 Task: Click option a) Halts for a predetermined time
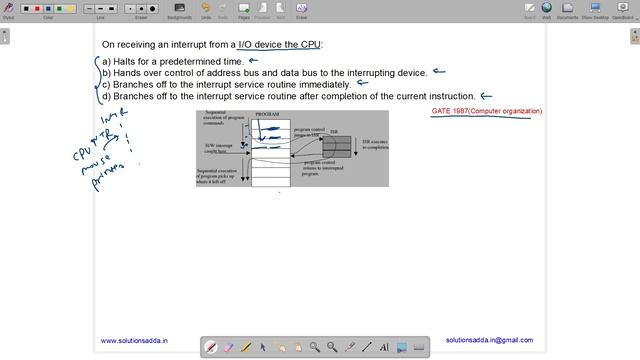173,62
